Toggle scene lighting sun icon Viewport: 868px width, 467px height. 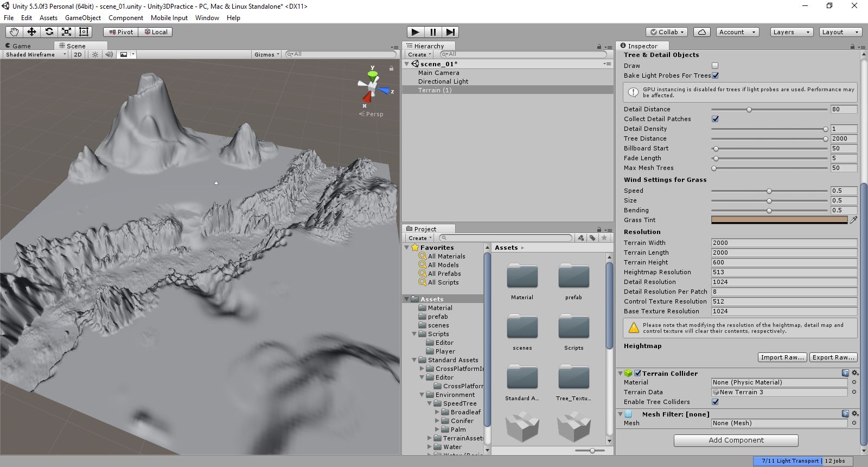95,54
